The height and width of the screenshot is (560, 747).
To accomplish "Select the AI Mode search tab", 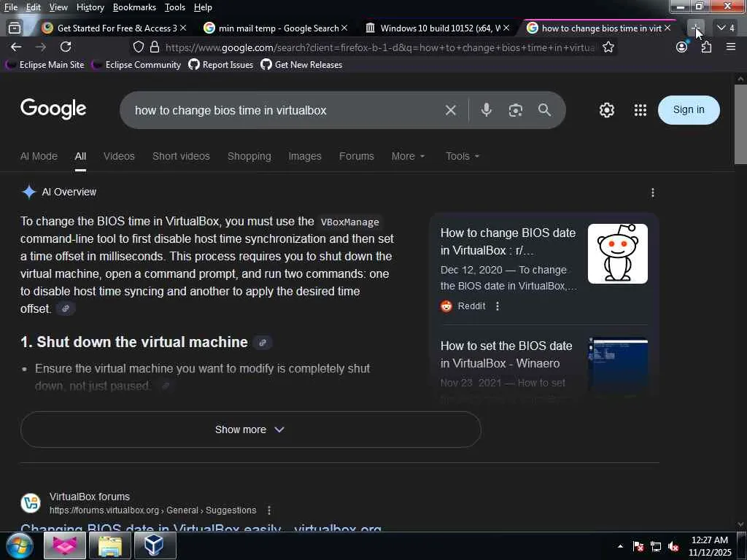I will pyautogui.click(x=39, y=156).
